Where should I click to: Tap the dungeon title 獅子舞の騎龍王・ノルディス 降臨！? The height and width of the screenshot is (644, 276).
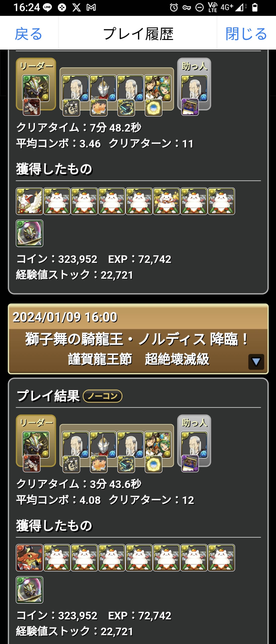tap(137, 339)
